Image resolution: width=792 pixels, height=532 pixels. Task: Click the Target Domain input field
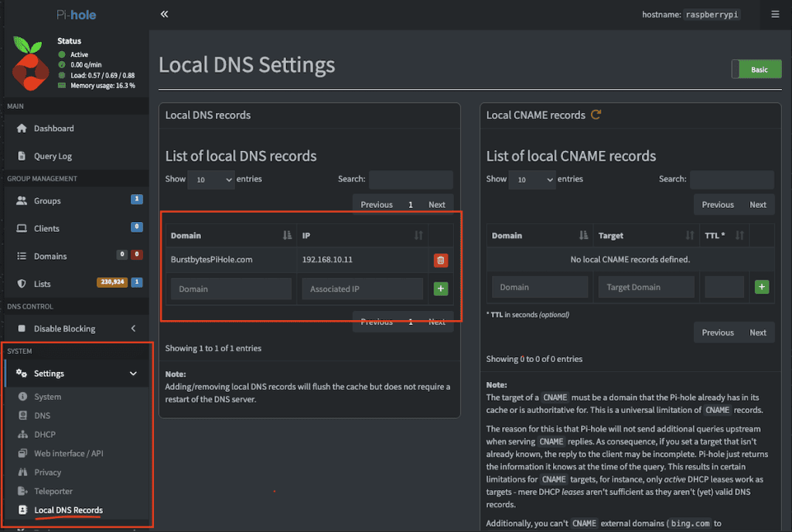[x=646, y=287]
